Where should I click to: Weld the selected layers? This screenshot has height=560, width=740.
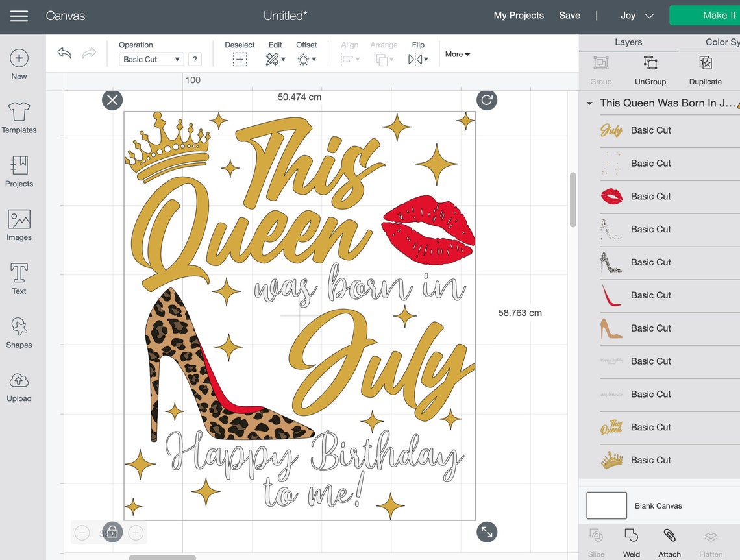(x=631, y=541)
